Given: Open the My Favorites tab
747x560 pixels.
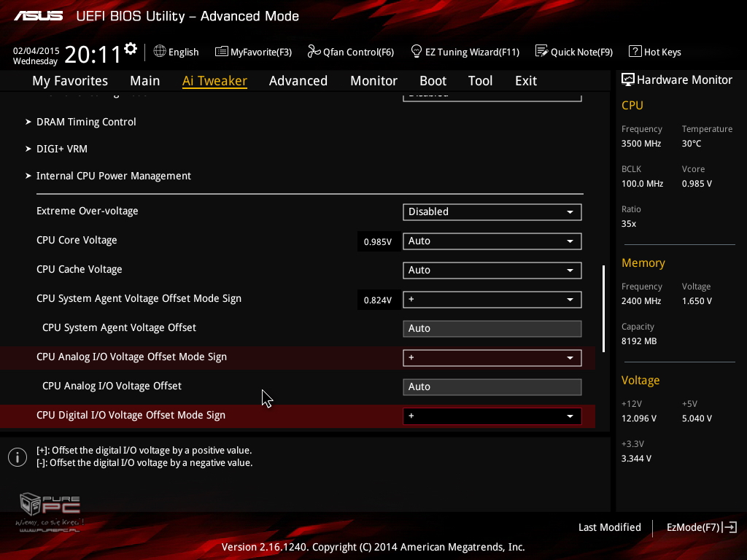Looking at the screenshot, I should point(70,81).
